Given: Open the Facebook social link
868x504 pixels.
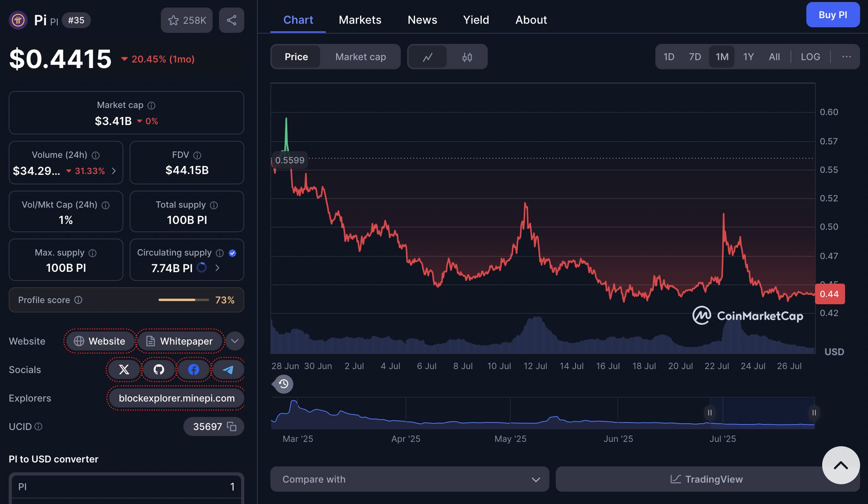Looking at the screenshot, I should tap(194, 369).
